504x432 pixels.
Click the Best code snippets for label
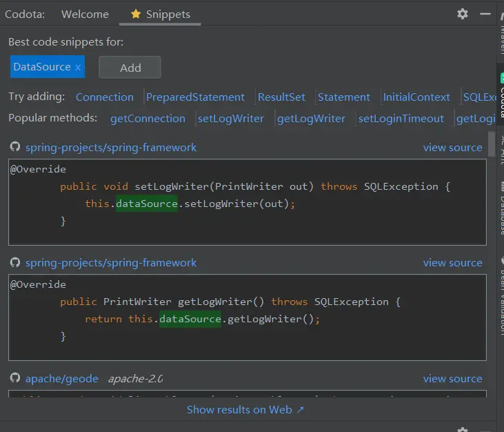coord(66,42)
